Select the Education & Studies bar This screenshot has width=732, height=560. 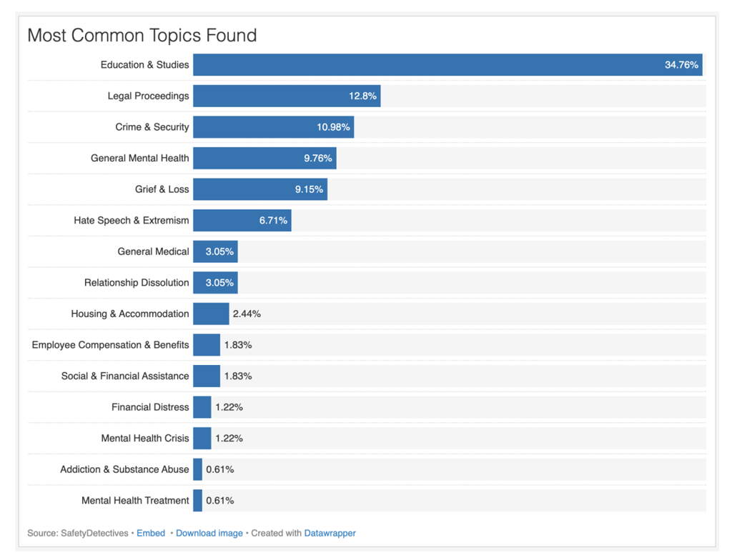tap(447, 65)
